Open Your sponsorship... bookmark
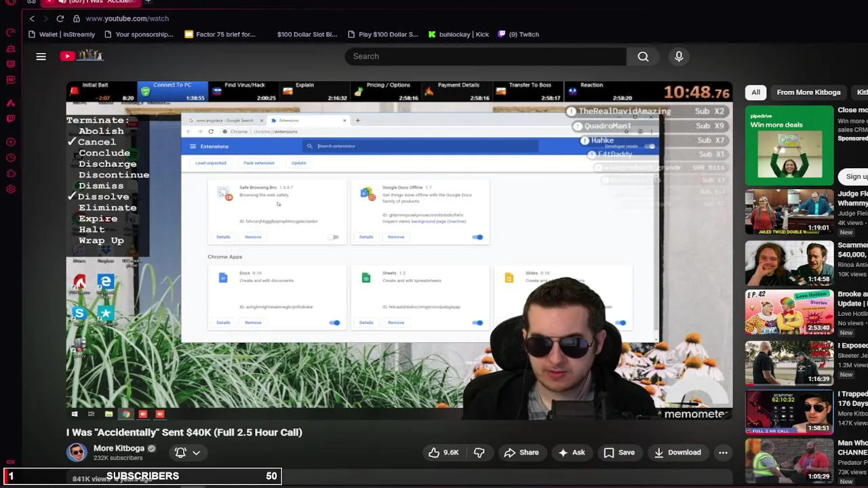This screenshot has height=488, width=868. click(139, 34)
